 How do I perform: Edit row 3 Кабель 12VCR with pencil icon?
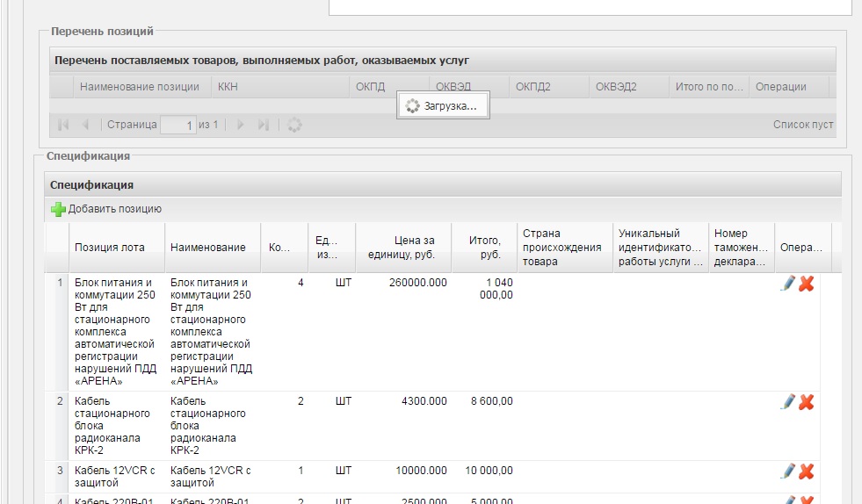coord(788,471)
